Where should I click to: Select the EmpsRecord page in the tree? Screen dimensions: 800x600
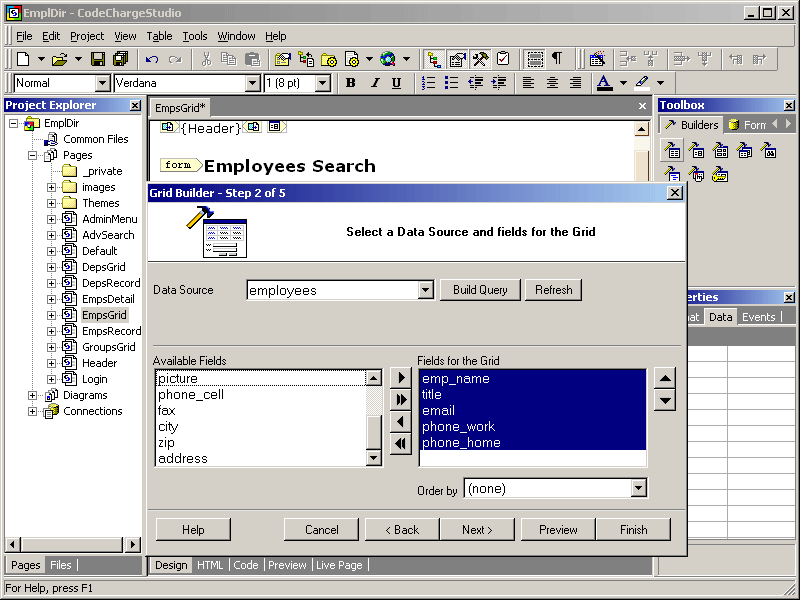111,331
